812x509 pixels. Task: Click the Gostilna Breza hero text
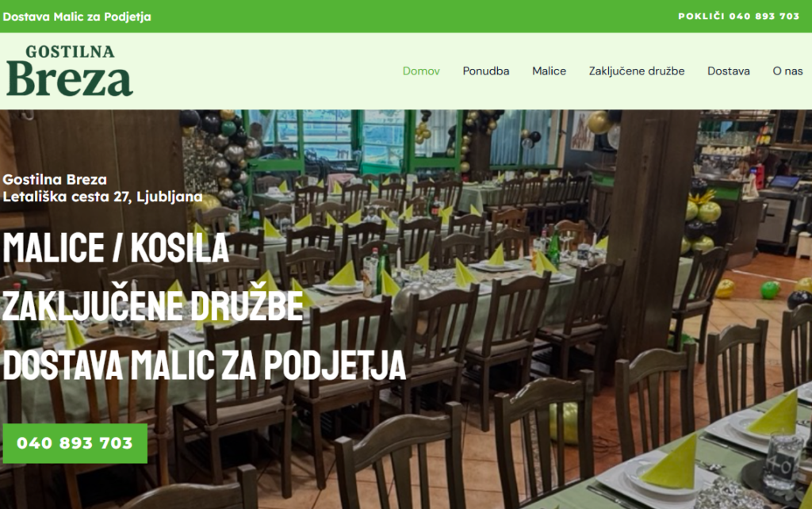point(55,180)
